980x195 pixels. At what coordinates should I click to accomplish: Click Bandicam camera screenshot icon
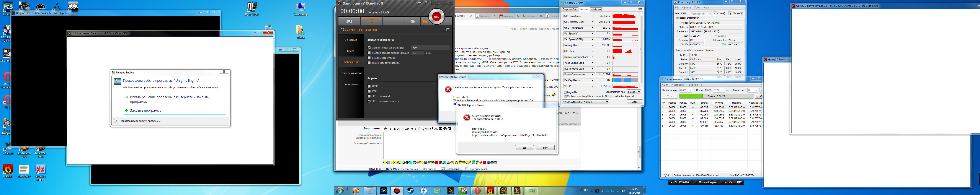coord(425,21)
